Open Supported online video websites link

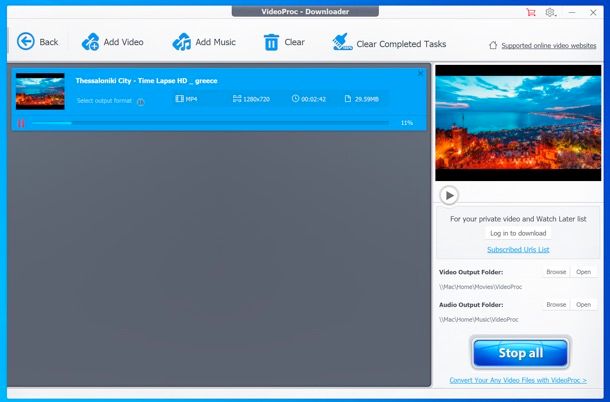click(x=549, y=46)
